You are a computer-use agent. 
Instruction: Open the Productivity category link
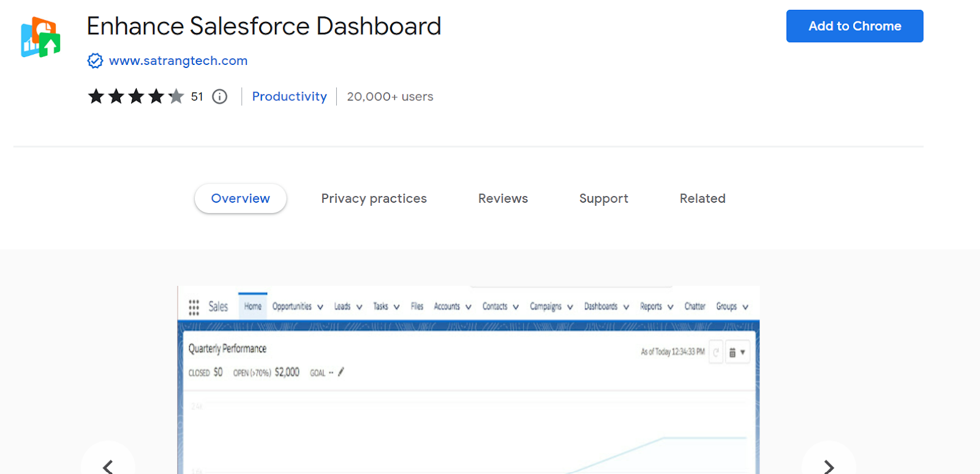click(x=290, y=97)
